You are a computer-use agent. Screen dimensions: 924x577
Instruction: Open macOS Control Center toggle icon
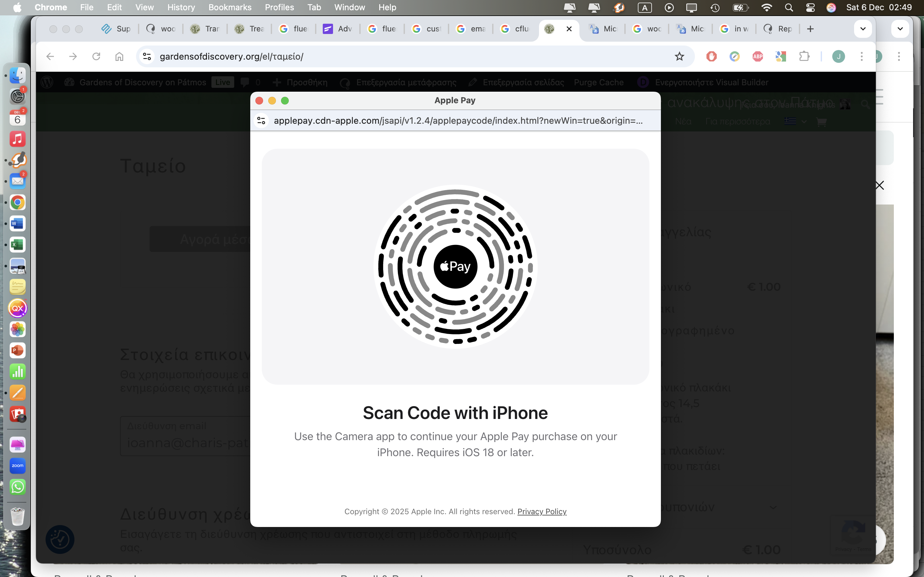click(x=810, y=7)
